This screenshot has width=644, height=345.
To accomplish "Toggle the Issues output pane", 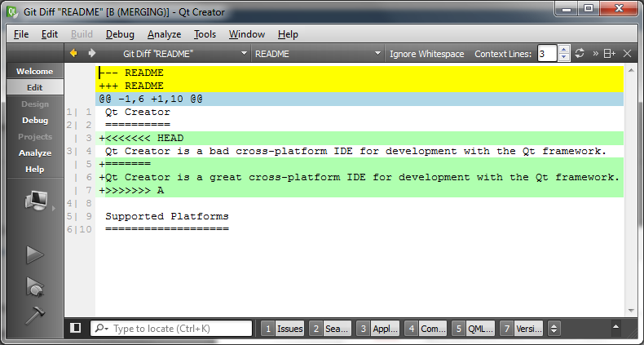I will point(282,329).
